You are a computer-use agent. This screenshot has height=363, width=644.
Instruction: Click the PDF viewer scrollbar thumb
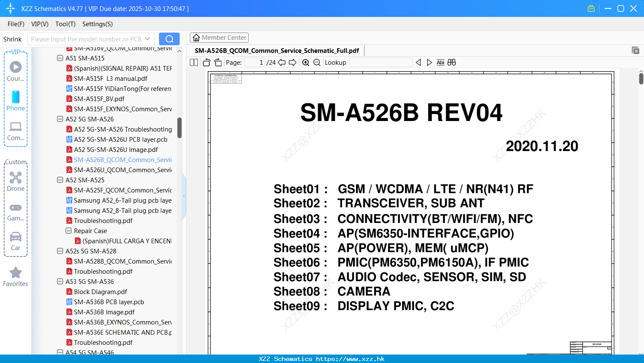pos(641,79)
